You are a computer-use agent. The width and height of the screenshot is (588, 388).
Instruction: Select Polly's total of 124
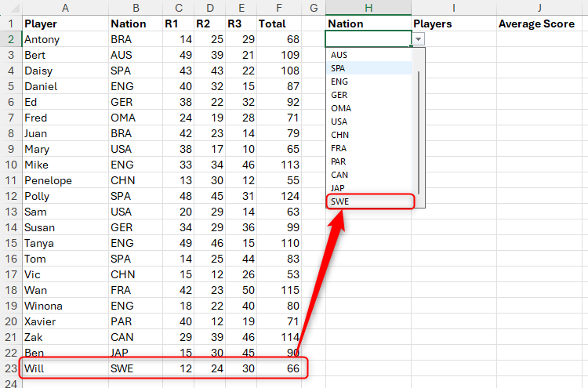280,196
